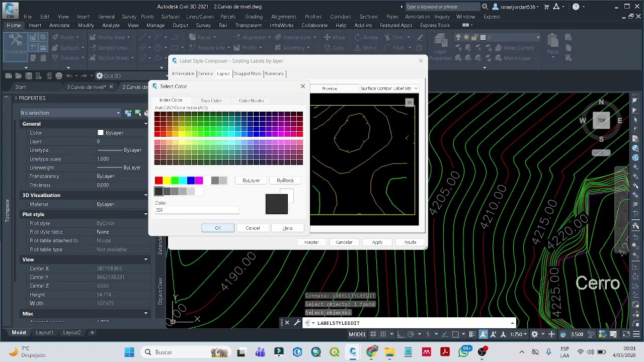
Task: Open the Search icon next to keyword box
Action: [x=485, y=7]
